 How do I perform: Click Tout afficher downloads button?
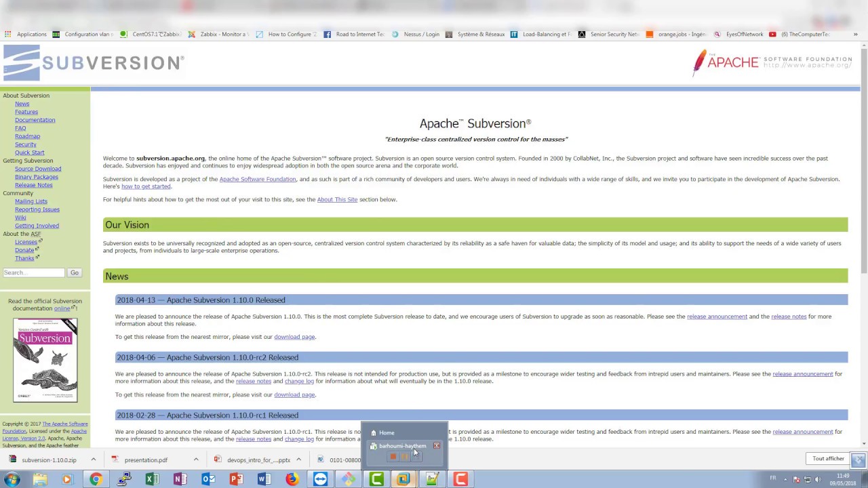828,459
